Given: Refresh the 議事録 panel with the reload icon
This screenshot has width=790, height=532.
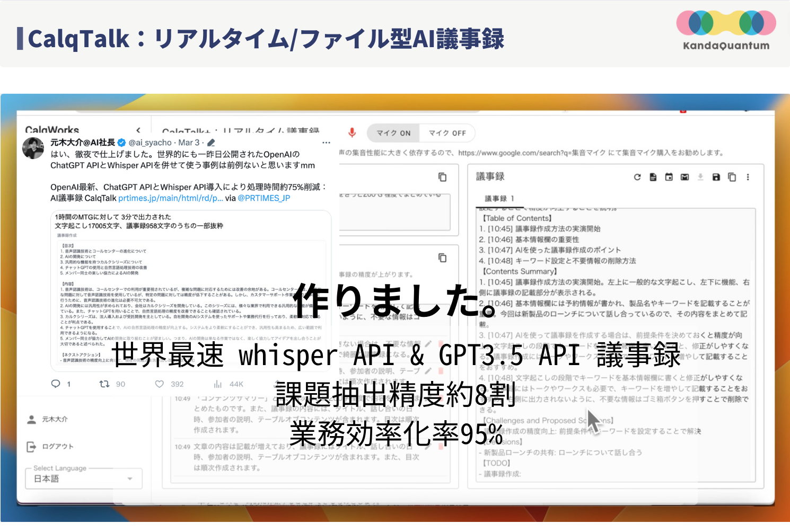Looking at the screenshot, I should [x=637, y=177].
